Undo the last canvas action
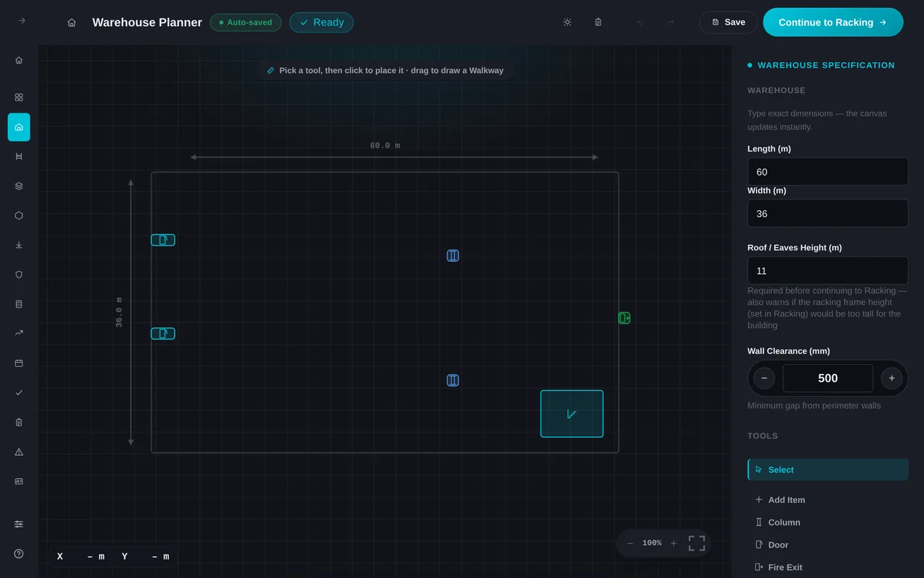 click(640, 22)
